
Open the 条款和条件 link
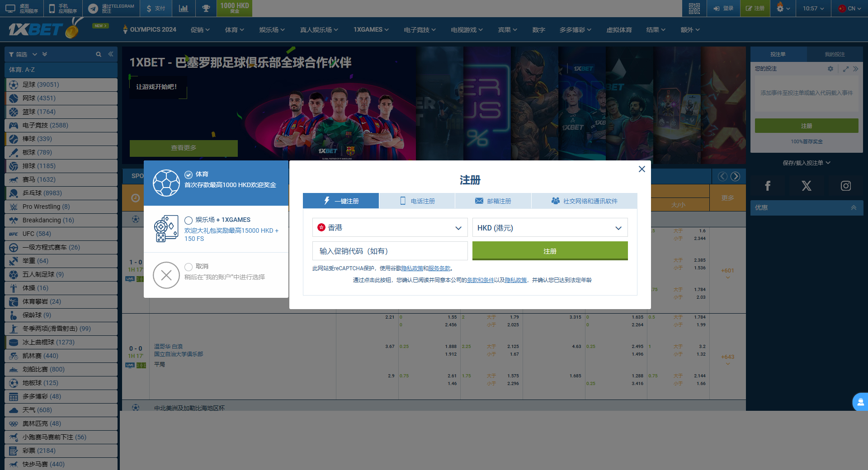point(481,280)
